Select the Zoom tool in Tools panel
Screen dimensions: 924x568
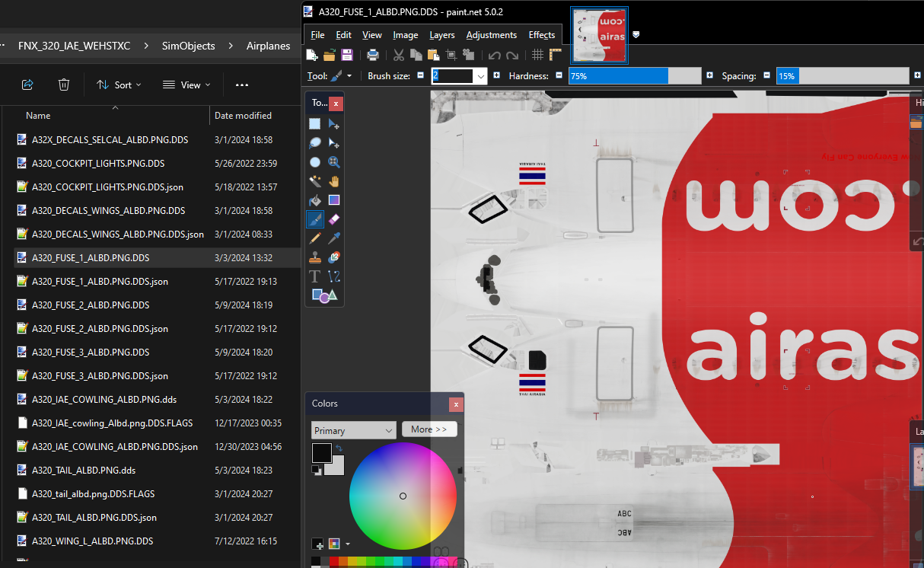tap(333, 162)
